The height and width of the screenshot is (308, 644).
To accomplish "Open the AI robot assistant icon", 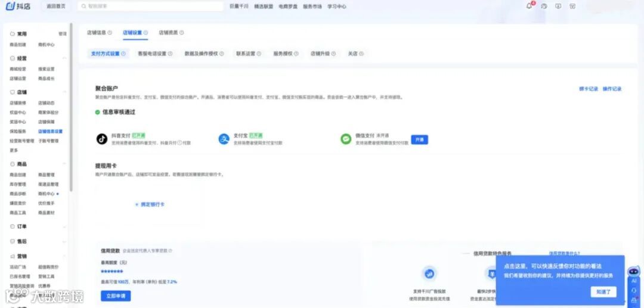I will click(634, 272).
